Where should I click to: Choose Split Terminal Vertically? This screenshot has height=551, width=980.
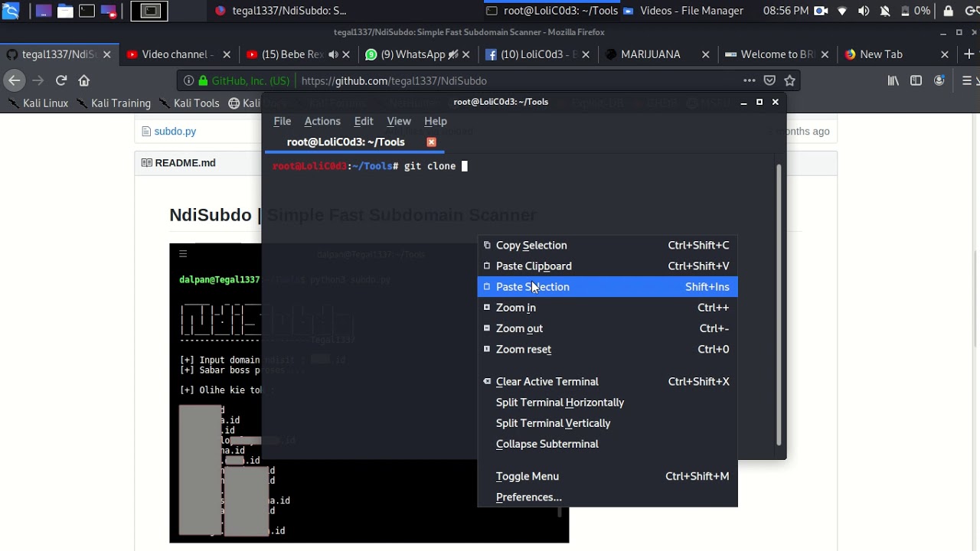pos(607,422)
